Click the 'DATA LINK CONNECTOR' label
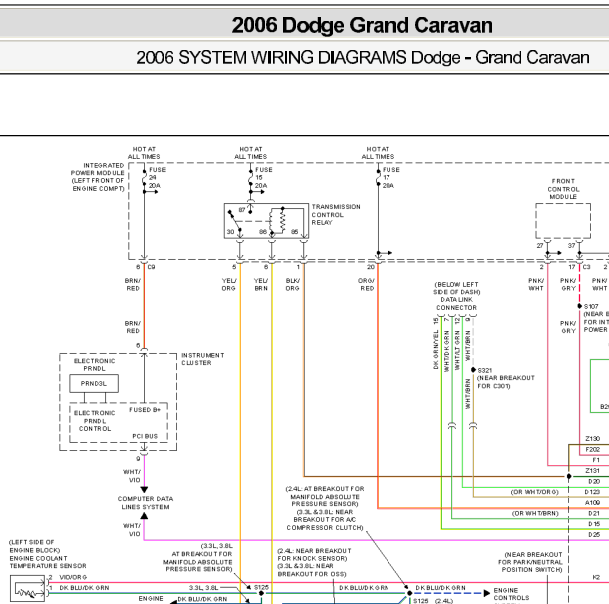609x604 pixels. (x=456, y=303)
